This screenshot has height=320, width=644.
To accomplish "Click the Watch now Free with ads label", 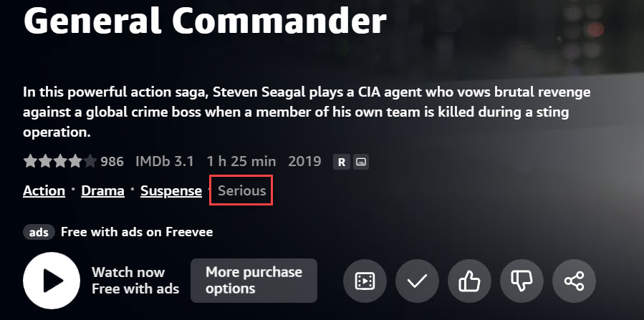I will pos(135,281).
